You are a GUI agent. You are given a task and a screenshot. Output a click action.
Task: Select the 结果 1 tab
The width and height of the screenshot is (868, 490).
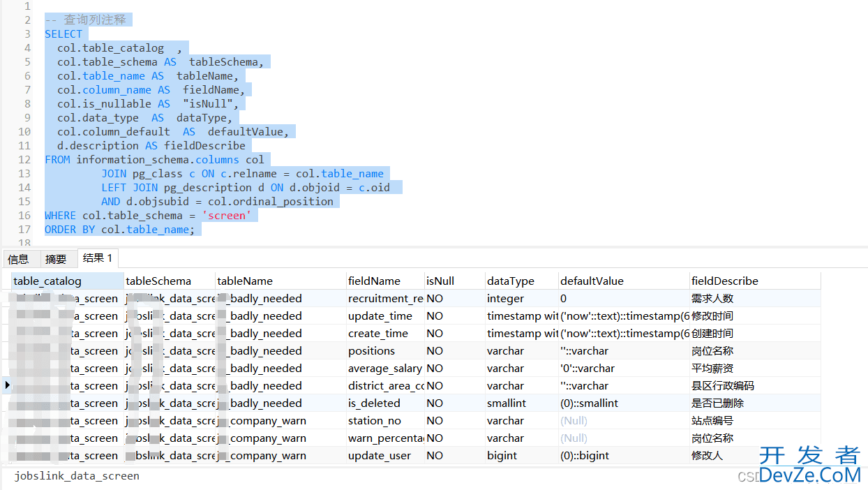tap(98, 258)
